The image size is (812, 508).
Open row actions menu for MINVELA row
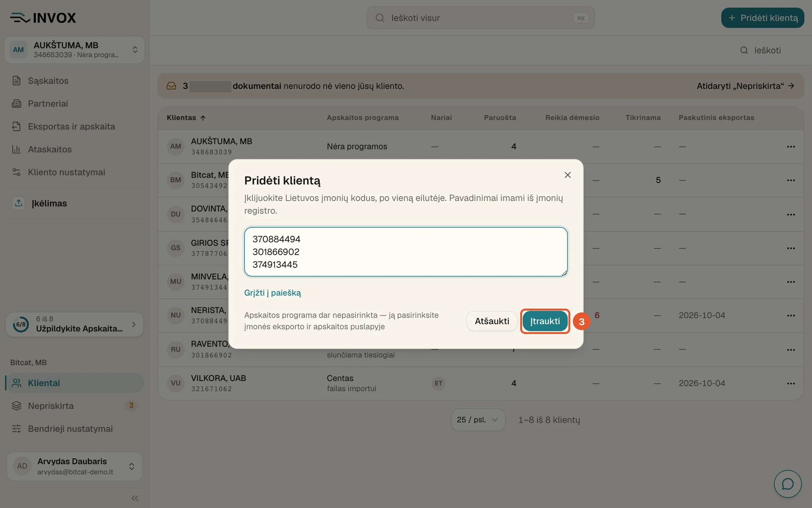click(x=791, y=282)
